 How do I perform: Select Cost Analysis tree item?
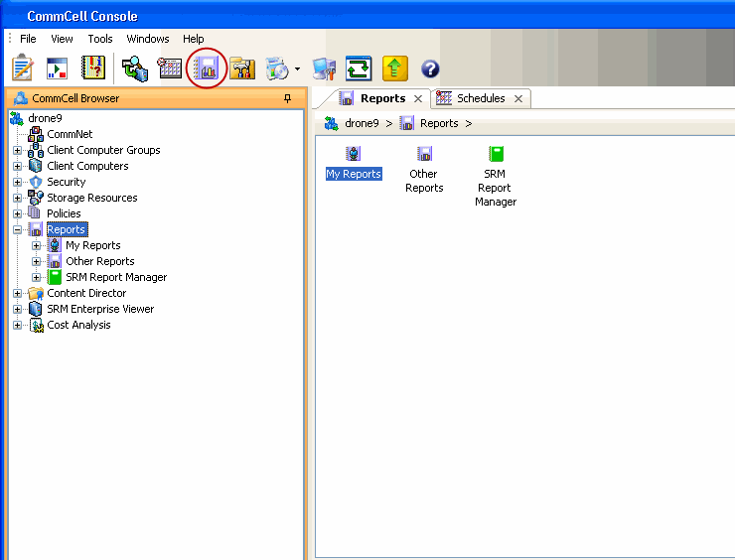[x=78, y=326]
